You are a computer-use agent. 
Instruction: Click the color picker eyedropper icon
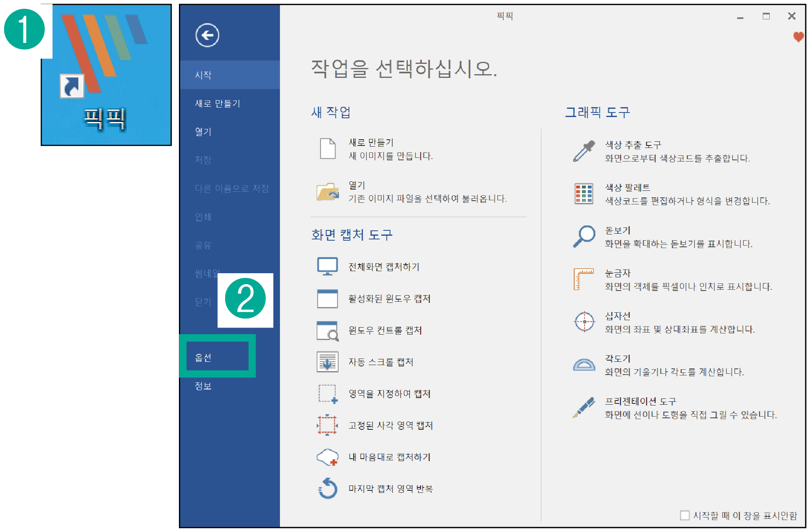[584, 151]
